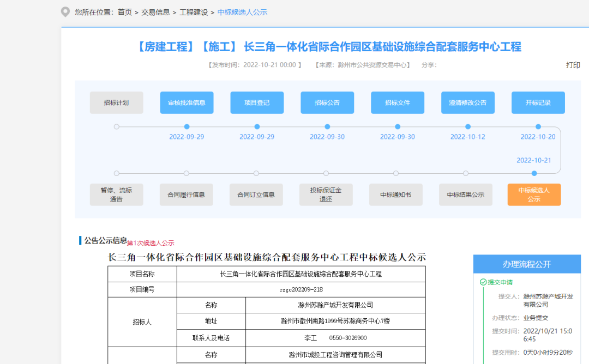Open the 审核批准信息 stage button
This screenshot has height=364, width=589.
186,102
